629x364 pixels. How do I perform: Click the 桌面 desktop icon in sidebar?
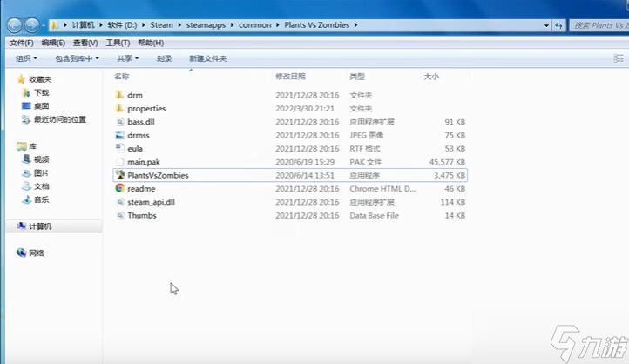[x=26, y=106]
